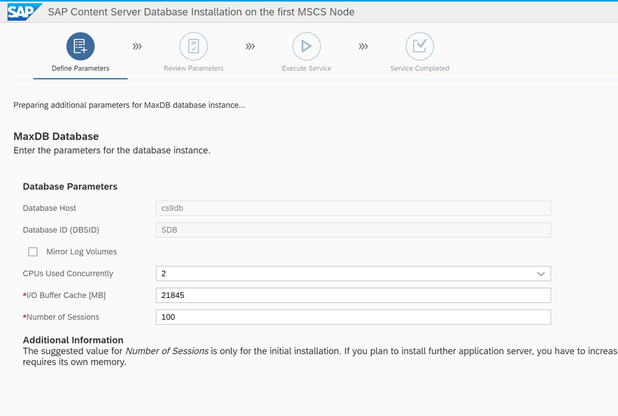Click the I/O Buffer Cache [MB] label
The height and width of the screenshot is (416, 618).
point(64,295)
